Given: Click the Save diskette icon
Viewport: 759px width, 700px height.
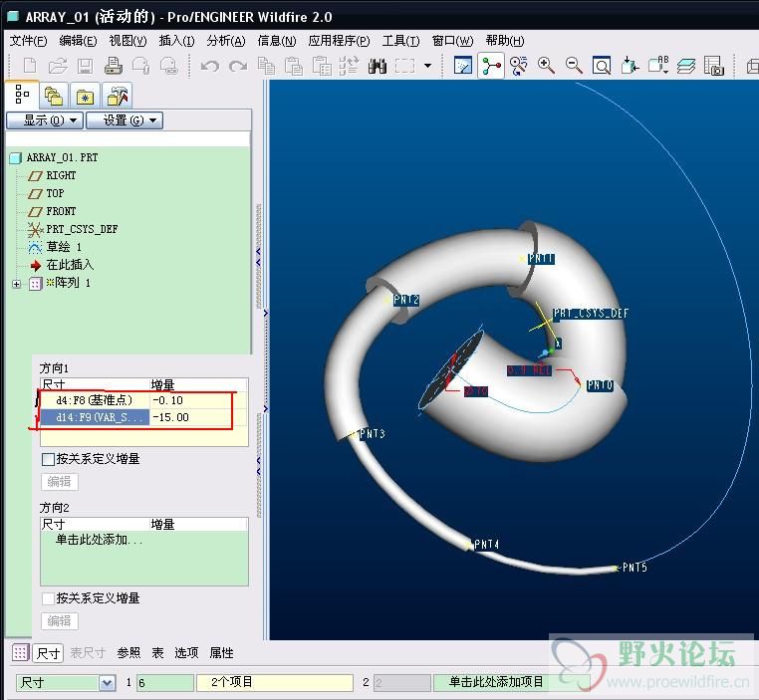Looking at the screenshot, I should [86, 66].
